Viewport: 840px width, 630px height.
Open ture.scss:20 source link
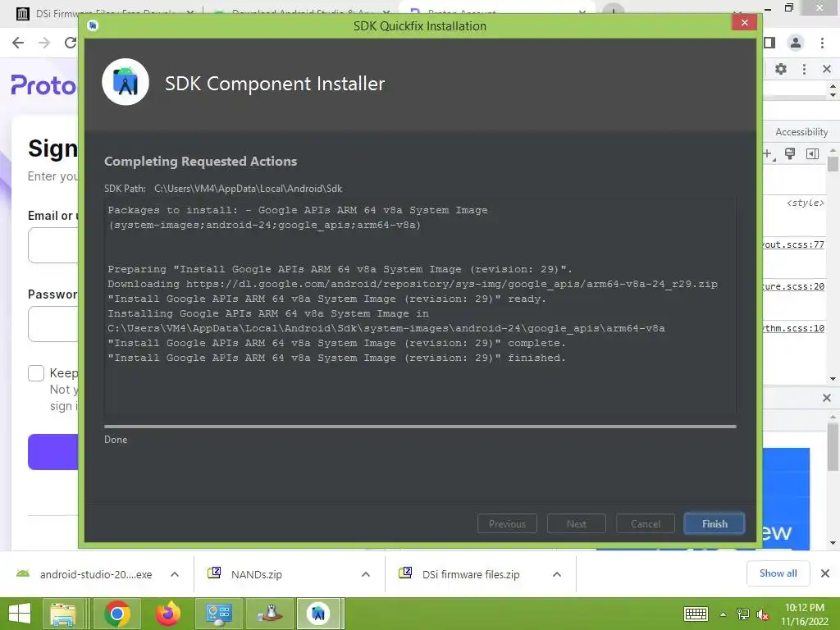pyautogui.click(x=793, y=286)
